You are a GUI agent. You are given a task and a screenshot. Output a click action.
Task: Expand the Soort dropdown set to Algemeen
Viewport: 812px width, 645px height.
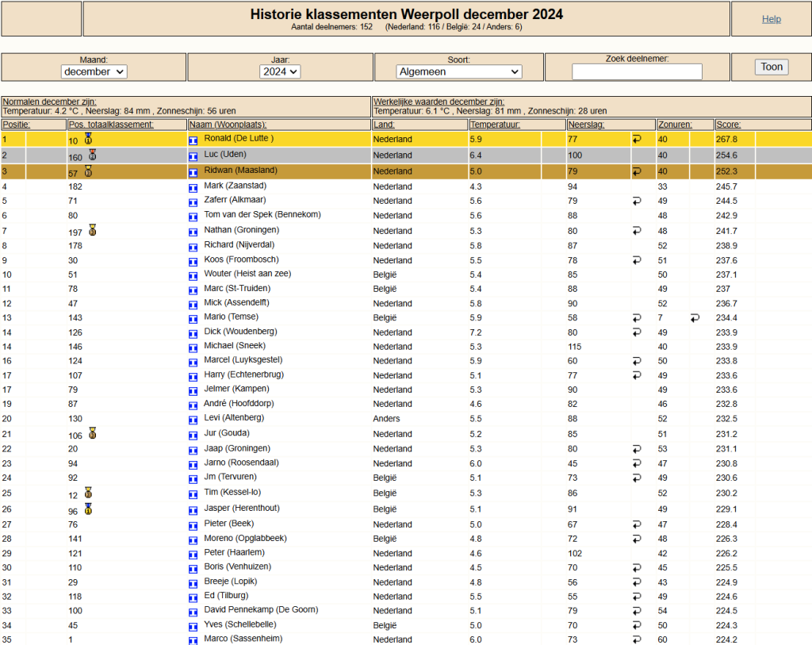(x=459, y=71)
